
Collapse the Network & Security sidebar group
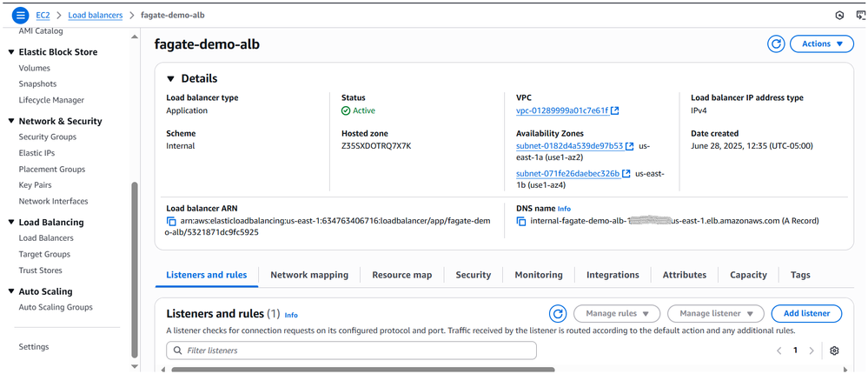(x=11, y=122)
